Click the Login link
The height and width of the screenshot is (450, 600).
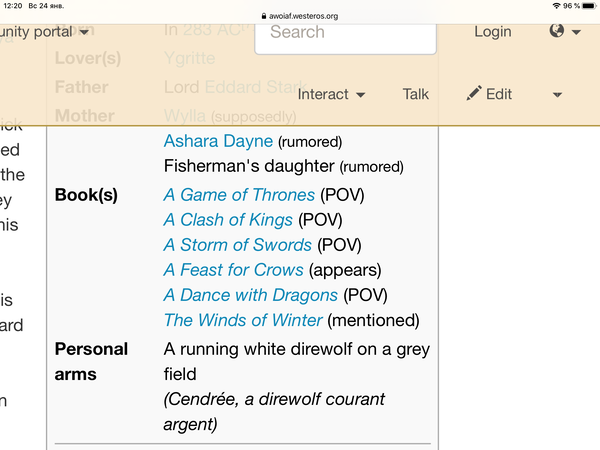[x=493, y=32]
